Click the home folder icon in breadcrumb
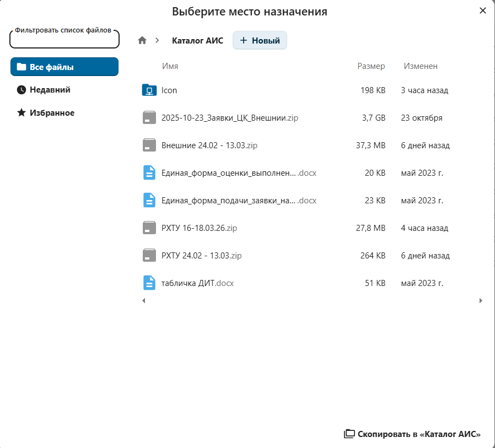This screenshot has width=495, height=448. click(x=142, y=40)
